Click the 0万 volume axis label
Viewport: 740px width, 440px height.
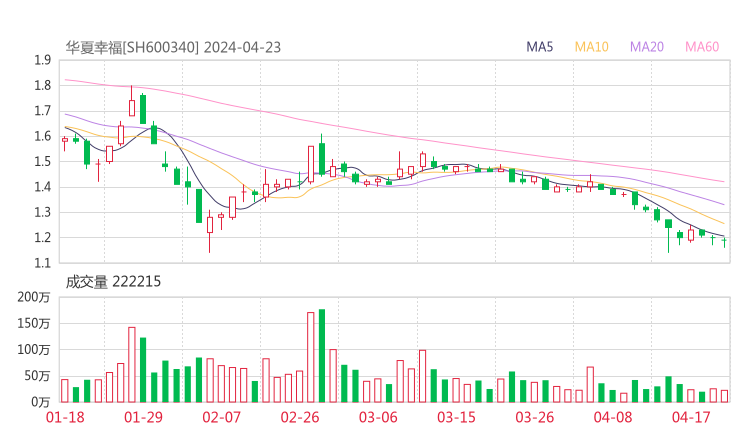click(x=41, y=402)
